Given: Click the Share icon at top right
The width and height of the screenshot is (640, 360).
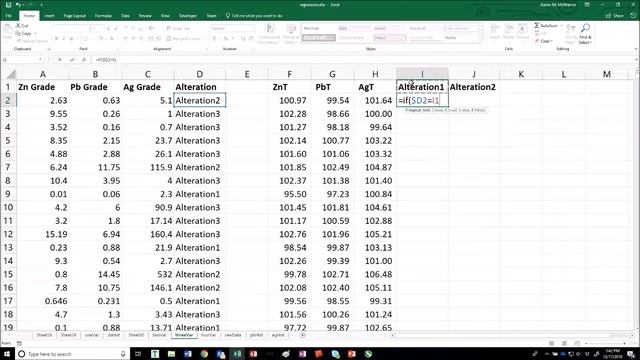Looking at the screenshot, I should (x=609, y=16).
